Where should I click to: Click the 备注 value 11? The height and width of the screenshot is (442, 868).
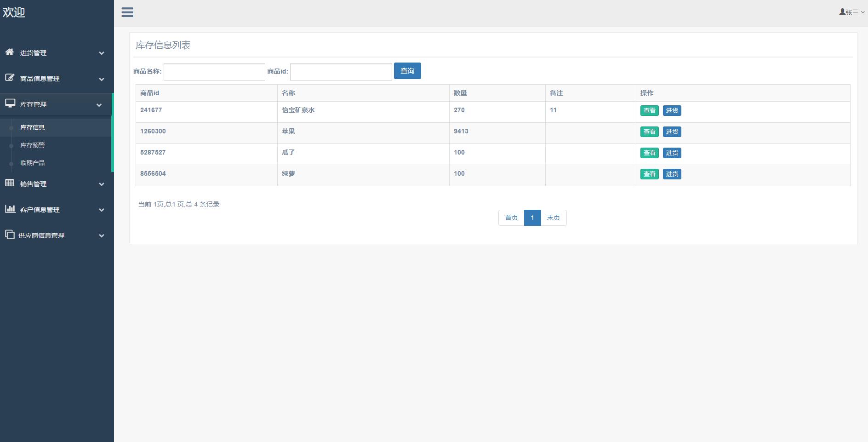pyautogui.click(x=553, y=110)
